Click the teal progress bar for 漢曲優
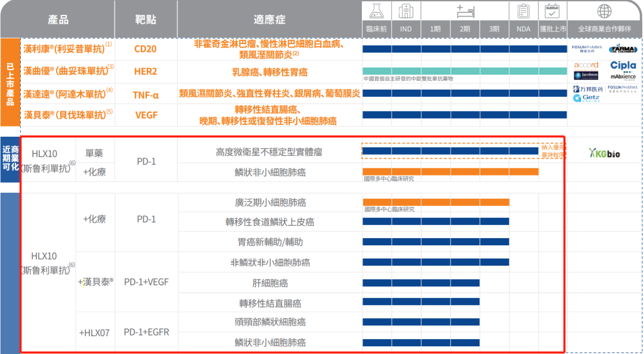The width and height of the screenshot is (644, 354). (465, 71)
